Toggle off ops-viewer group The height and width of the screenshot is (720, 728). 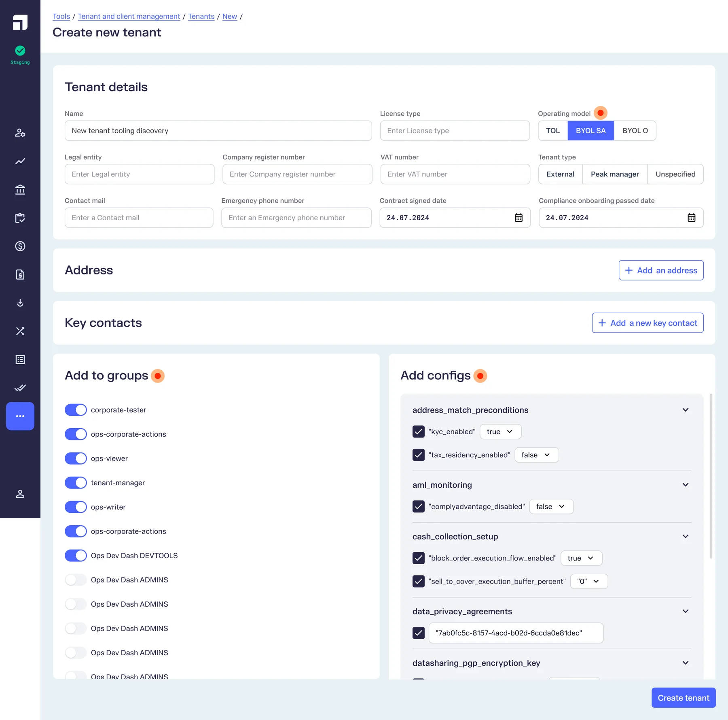76,458
